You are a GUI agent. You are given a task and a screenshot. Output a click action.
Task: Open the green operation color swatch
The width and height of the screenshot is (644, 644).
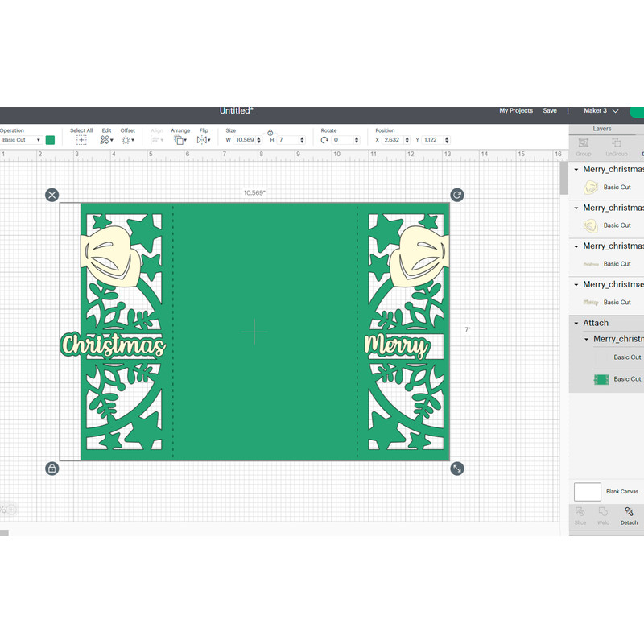tap(50, 140)
